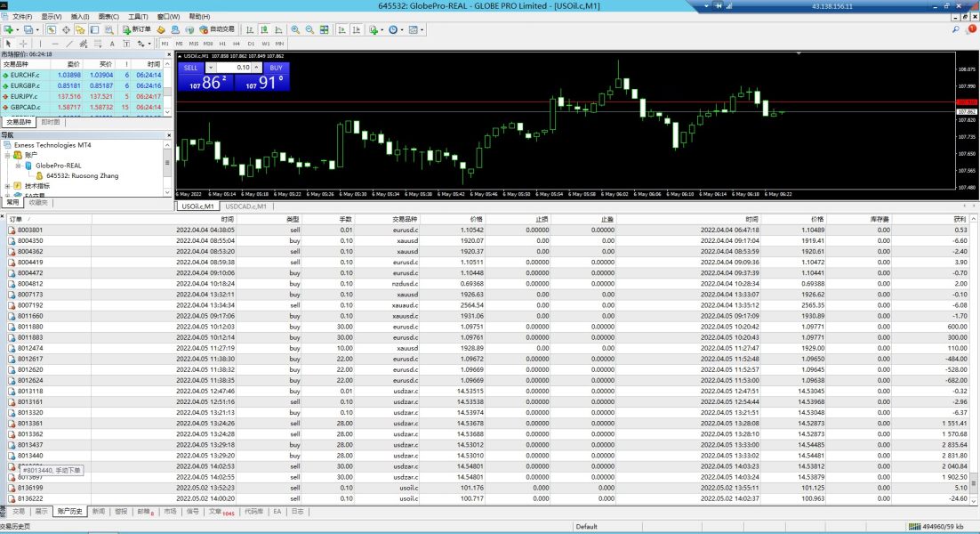This screenshot has width=980, height=534.
Task: Select the crosshair cursor tool
Action: pyautogui.click(x=23, y=43)
